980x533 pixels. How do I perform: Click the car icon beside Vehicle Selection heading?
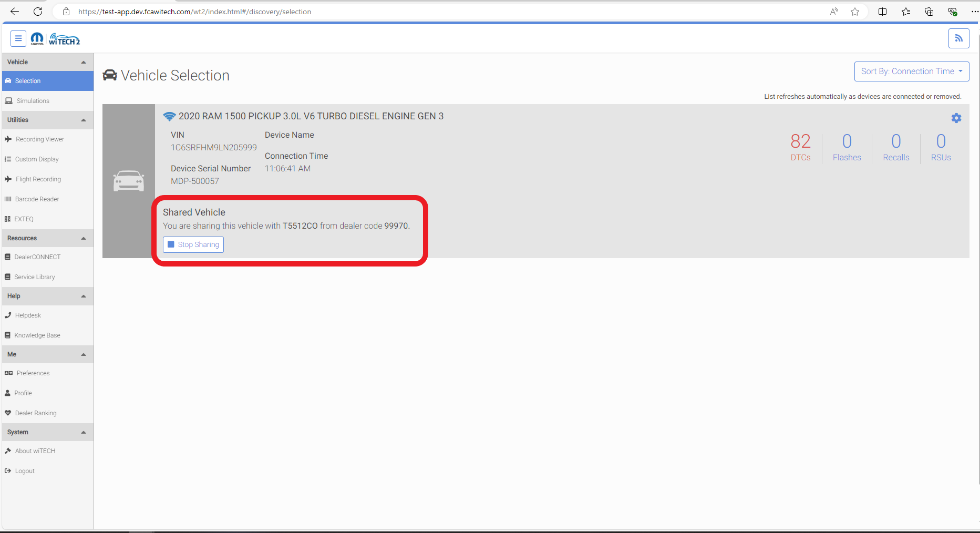click(x=110, y=75)
